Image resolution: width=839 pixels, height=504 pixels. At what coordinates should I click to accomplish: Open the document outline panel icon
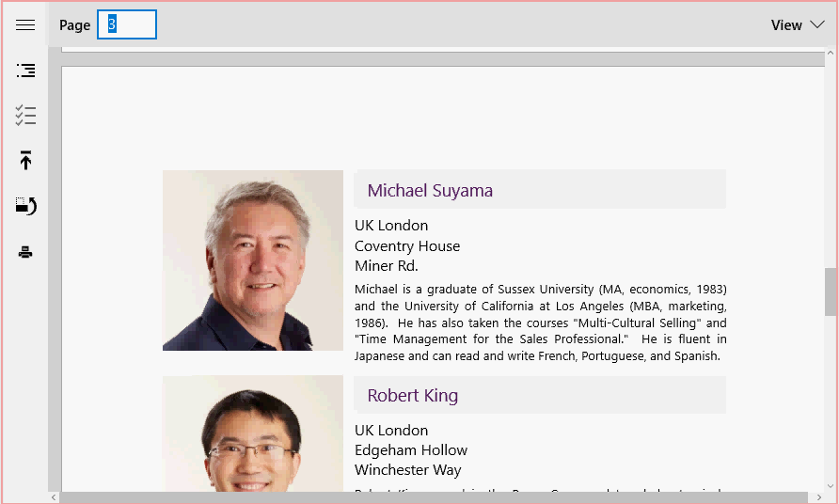[x=25, y=71]
